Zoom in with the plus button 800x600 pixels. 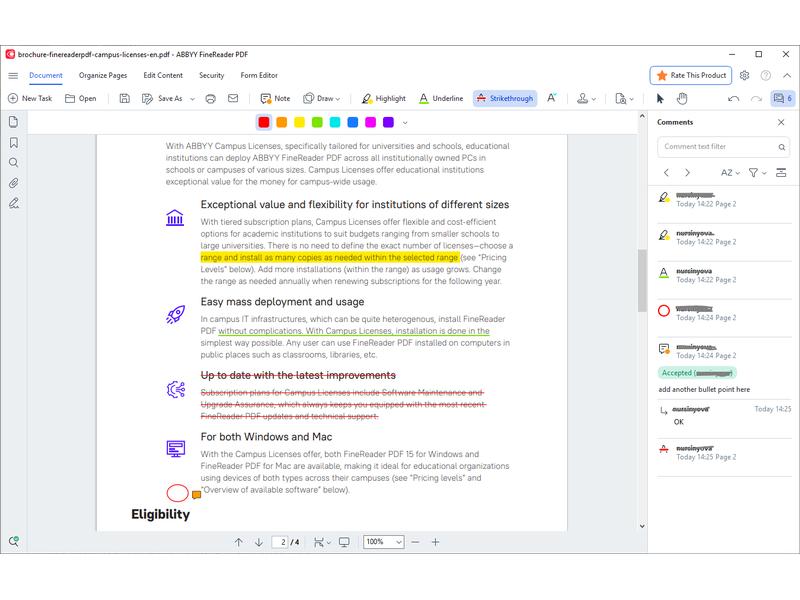[x=435, y=542]
